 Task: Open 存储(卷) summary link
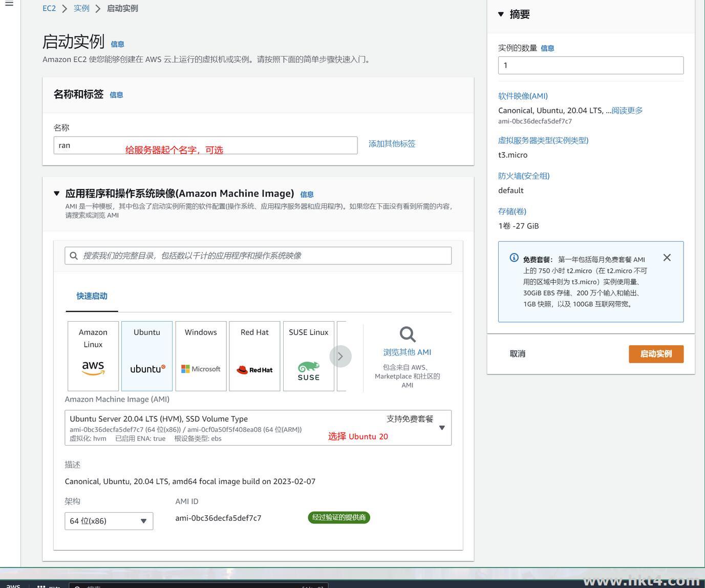coord(512,211)
